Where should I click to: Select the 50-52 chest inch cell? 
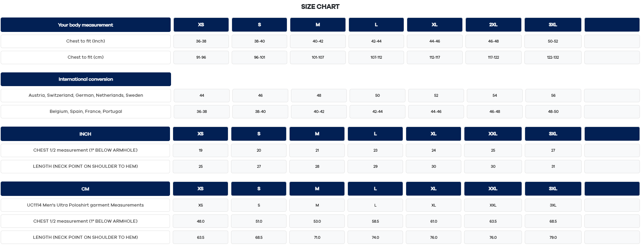click(x=552, y=41)
